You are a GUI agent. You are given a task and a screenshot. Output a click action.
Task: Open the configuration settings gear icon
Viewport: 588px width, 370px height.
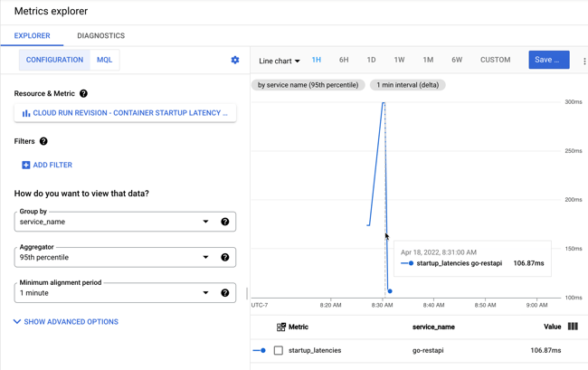[x=235, y=61]
